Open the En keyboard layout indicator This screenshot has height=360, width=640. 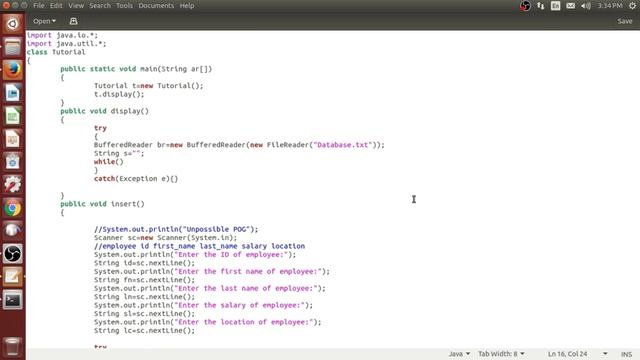point(556,6)
